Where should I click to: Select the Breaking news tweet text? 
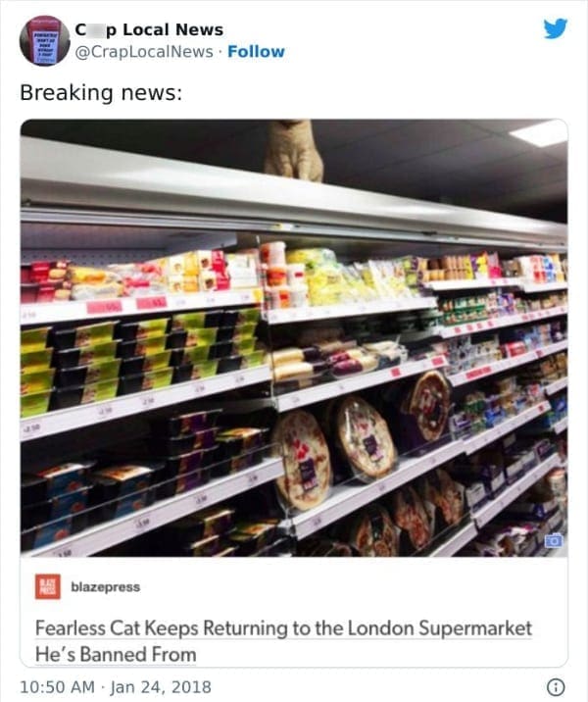tap(101, 93)
